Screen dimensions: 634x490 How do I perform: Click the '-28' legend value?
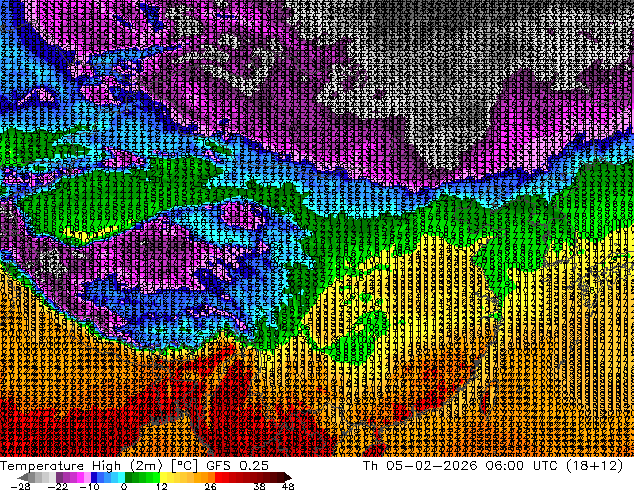[x=20, y=486]
